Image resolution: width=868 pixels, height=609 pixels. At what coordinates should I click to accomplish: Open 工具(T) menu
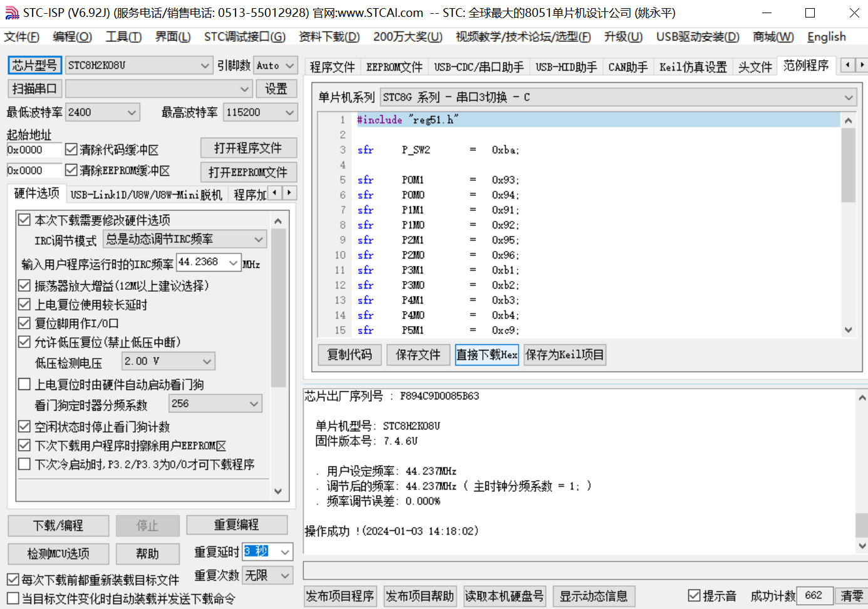click(123, 37)
